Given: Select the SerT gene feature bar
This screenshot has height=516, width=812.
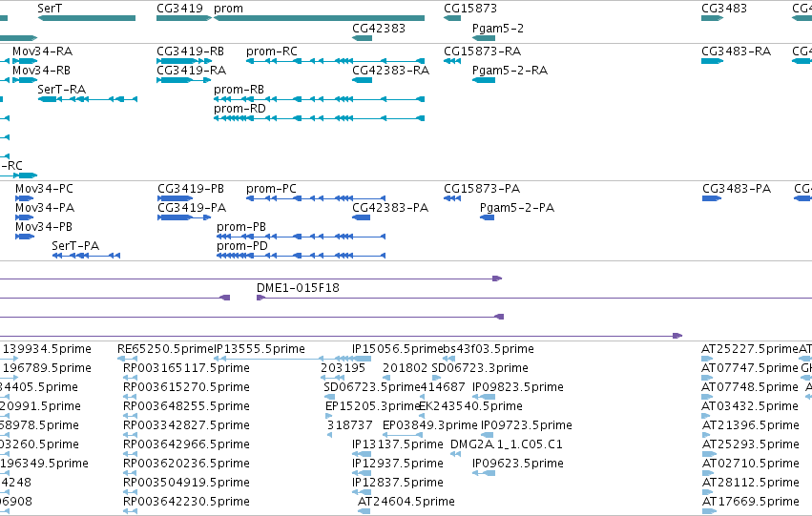Looking at the screenshot, I should click(x=87, y=18).
